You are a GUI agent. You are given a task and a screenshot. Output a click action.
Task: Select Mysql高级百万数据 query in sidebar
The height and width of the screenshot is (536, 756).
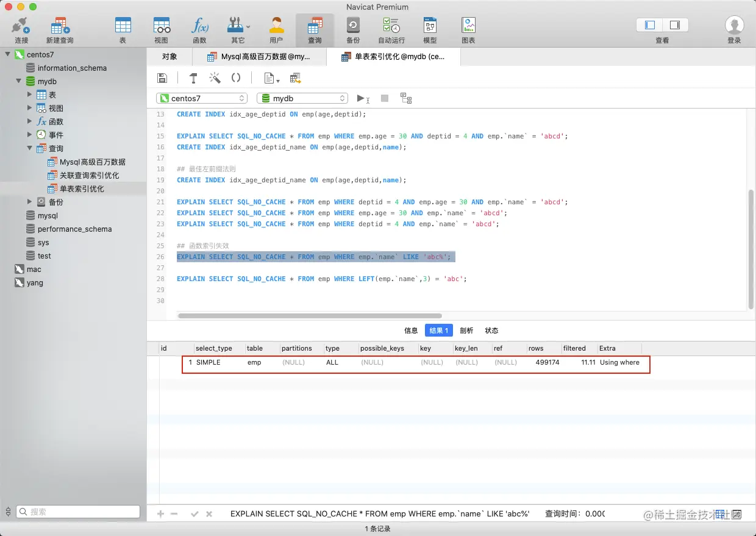(x=92, y=162)
